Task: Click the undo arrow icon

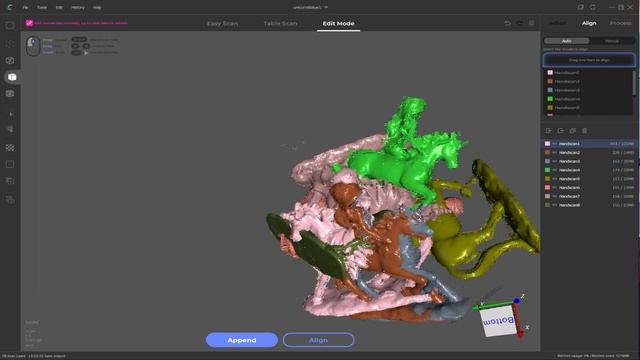Action: click(507, 23)
